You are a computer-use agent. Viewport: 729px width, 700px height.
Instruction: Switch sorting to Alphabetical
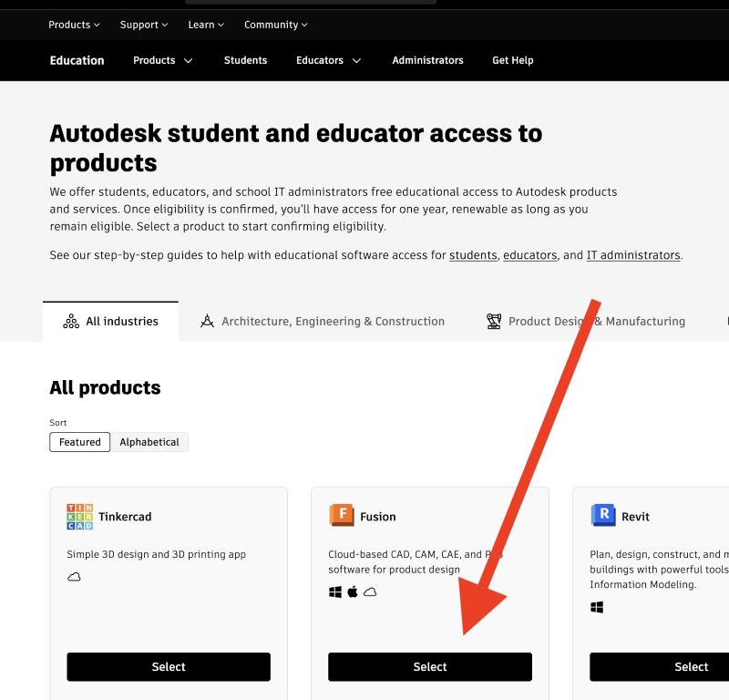tap(149, 442)
